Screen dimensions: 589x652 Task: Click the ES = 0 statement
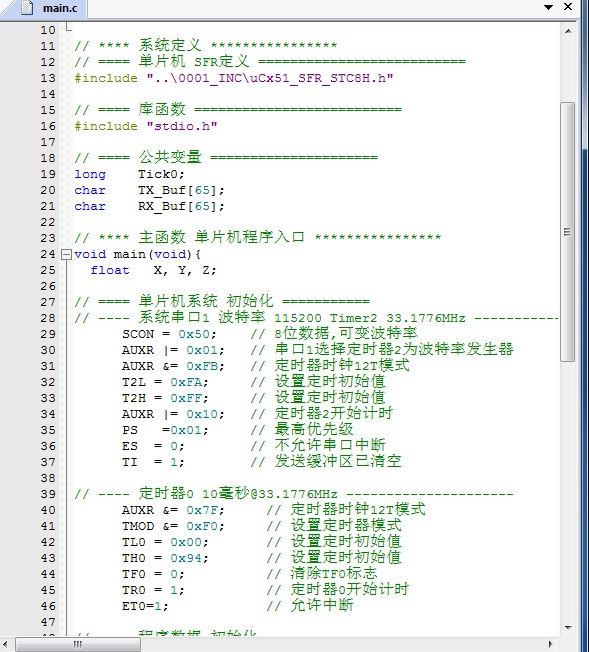[x=153, y=446]
